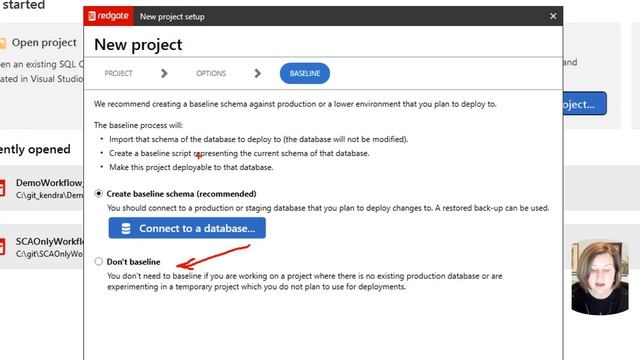The height and width of the screenshot is (360, 640).
Task: Click the New project heading text
Action: tap(138, 44)
